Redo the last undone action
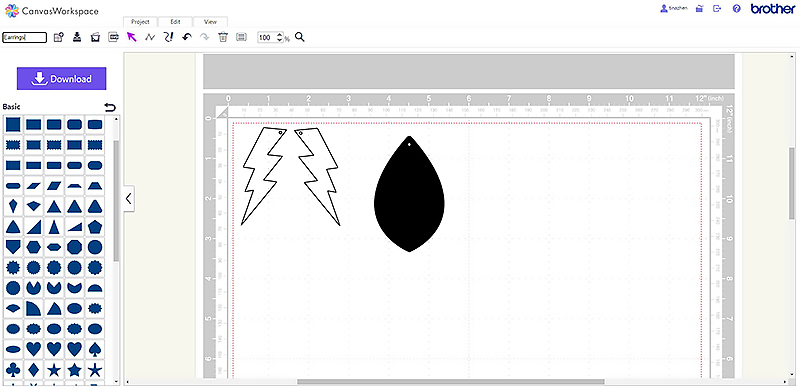 pyautogui.click(x=205, y=37)
